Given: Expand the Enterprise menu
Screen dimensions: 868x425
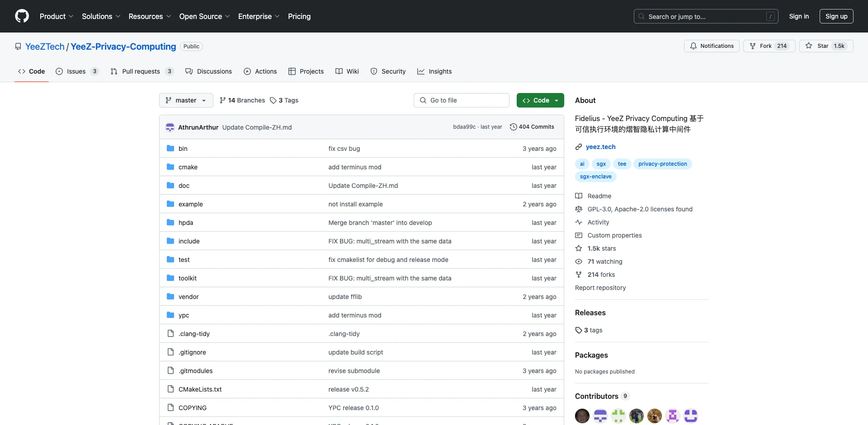Looking at the screenshot, I should [259, 16].
